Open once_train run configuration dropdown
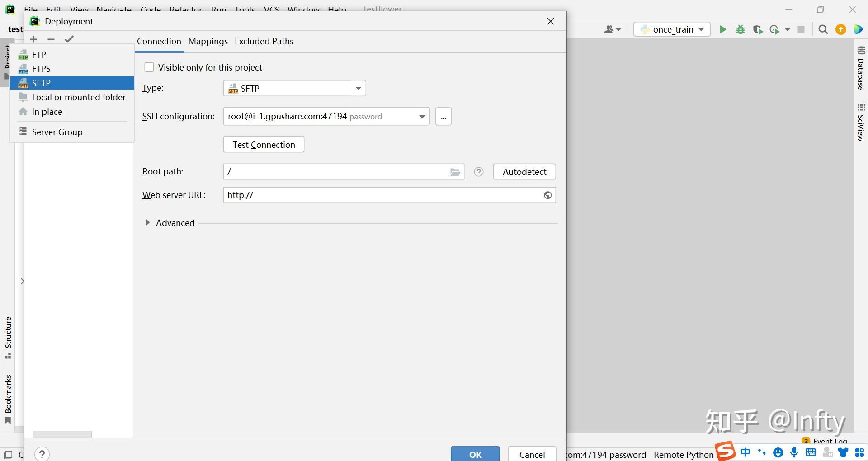Screen dimensions: 868x461 click(672, 29)
